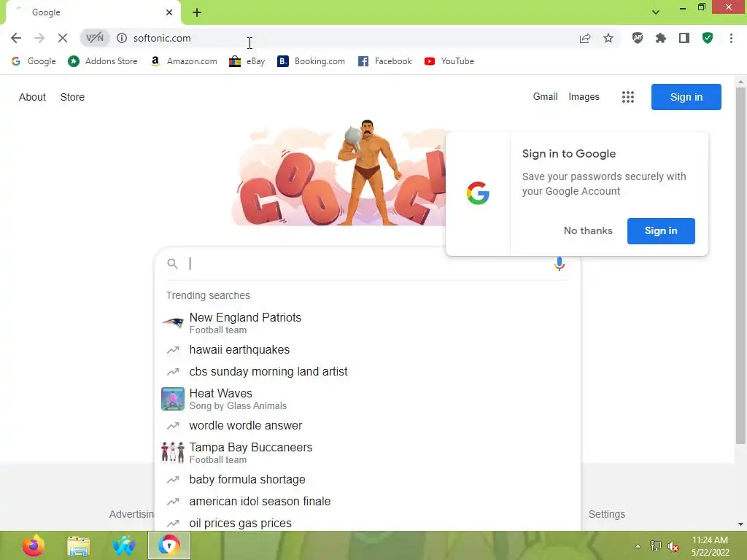
Task: Show hidden system tray icons
Action: [x=638, y=546]
